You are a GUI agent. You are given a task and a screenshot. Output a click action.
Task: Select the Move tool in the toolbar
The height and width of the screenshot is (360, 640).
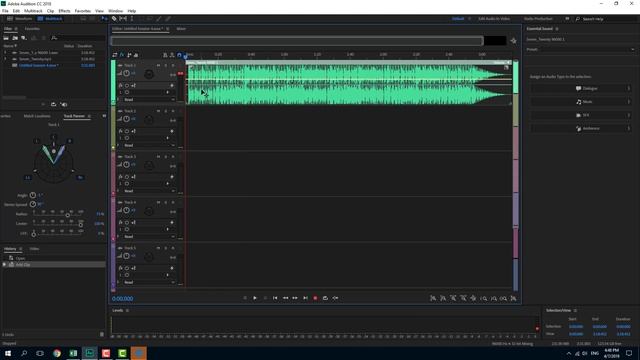click(x=105, y=19)
